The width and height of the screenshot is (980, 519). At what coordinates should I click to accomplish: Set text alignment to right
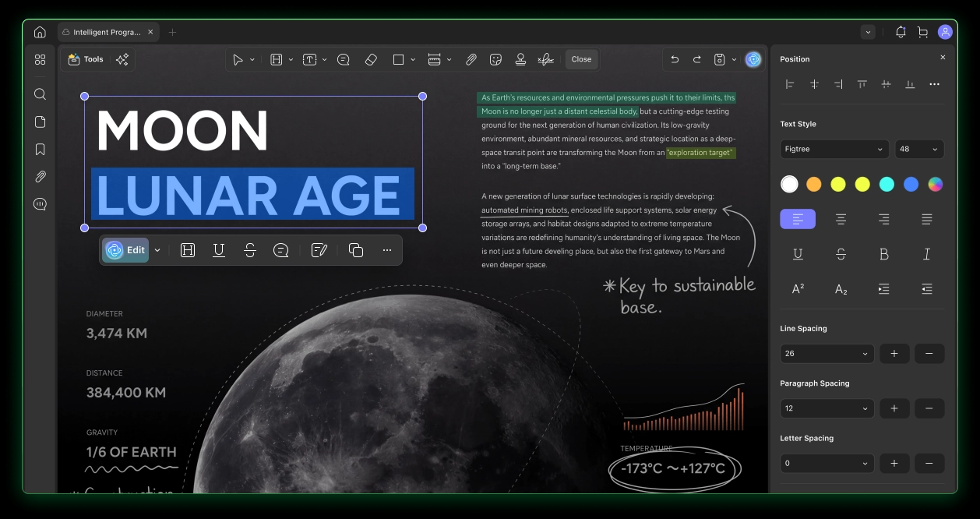(x=883, y=219)
